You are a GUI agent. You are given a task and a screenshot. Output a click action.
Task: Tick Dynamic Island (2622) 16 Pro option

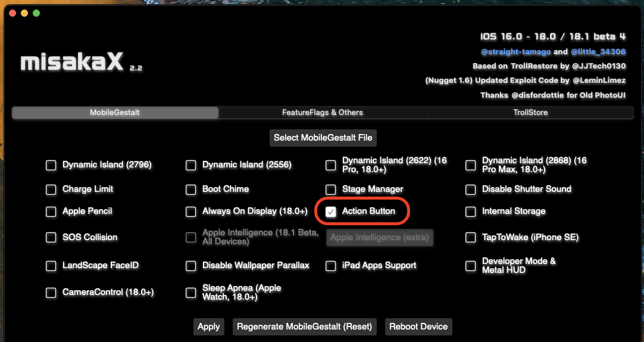330,165
